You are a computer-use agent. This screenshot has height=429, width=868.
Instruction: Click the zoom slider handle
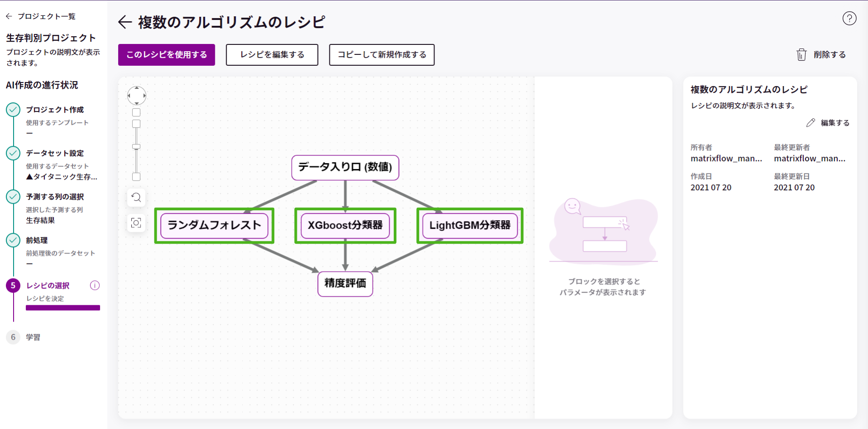tap(136, 147)
